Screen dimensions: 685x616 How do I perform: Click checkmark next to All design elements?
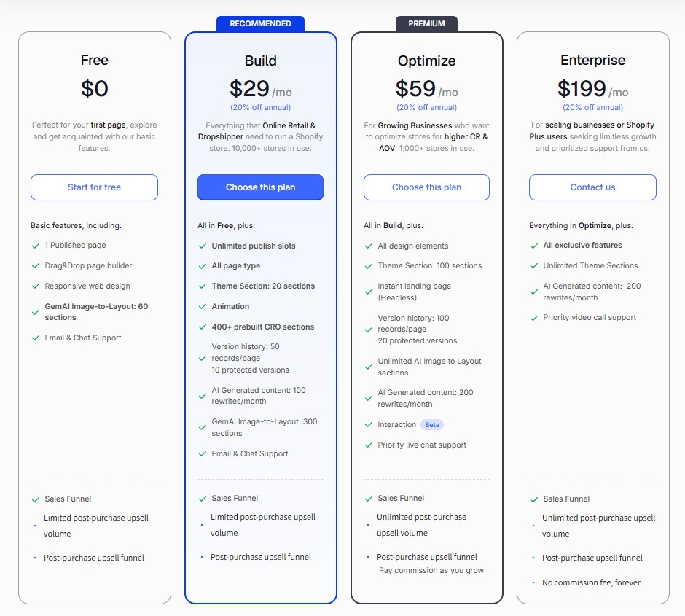[369, 246]
